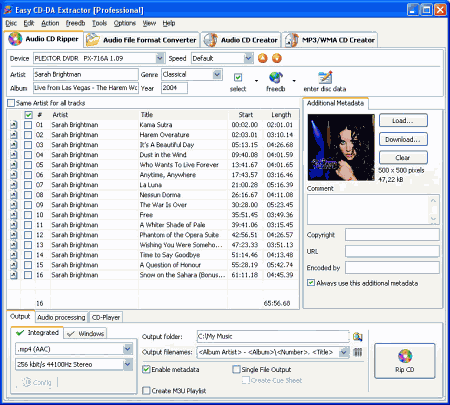
Task: Expand the Speed dropdown set to Default
Action: click(248, 58)
